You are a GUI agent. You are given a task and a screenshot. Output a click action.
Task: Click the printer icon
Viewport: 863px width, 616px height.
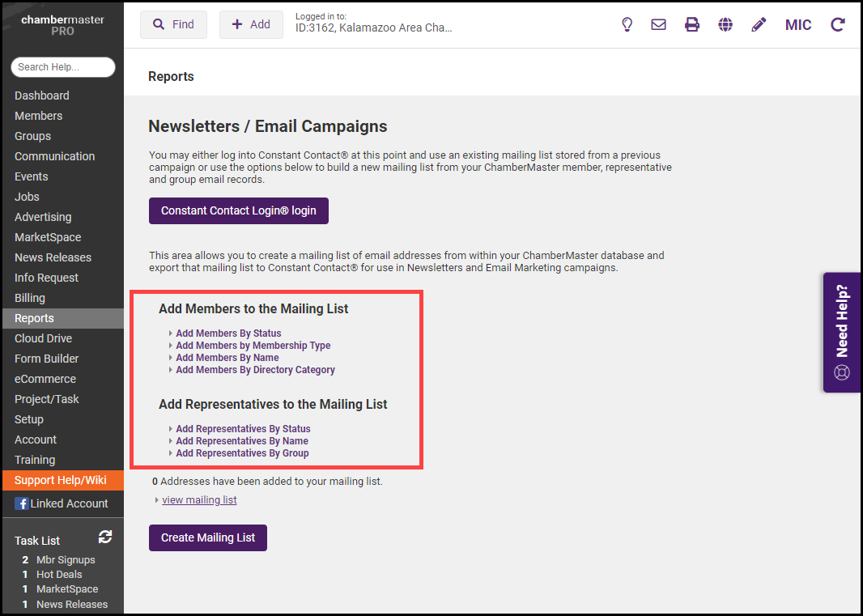[692, 24]
